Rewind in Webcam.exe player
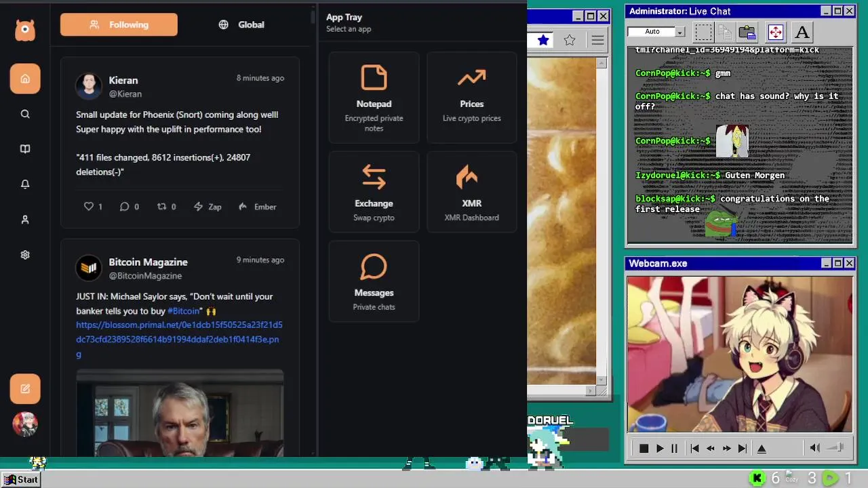 711,448
